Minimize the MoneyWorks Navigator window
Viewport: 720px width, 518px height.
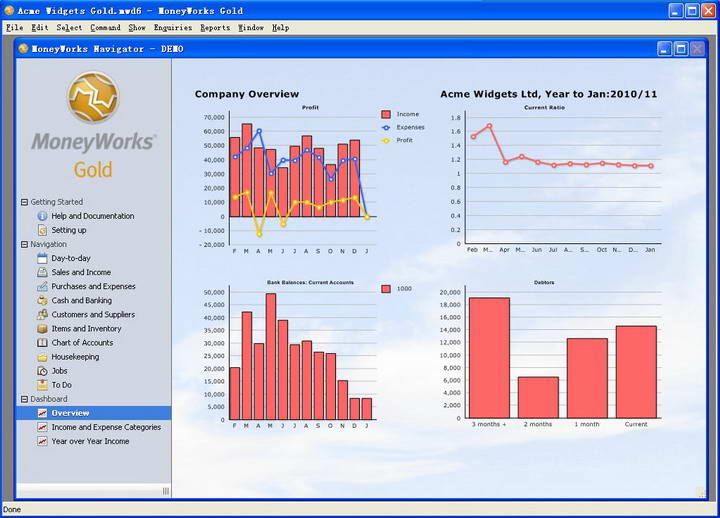pos(664,49)
